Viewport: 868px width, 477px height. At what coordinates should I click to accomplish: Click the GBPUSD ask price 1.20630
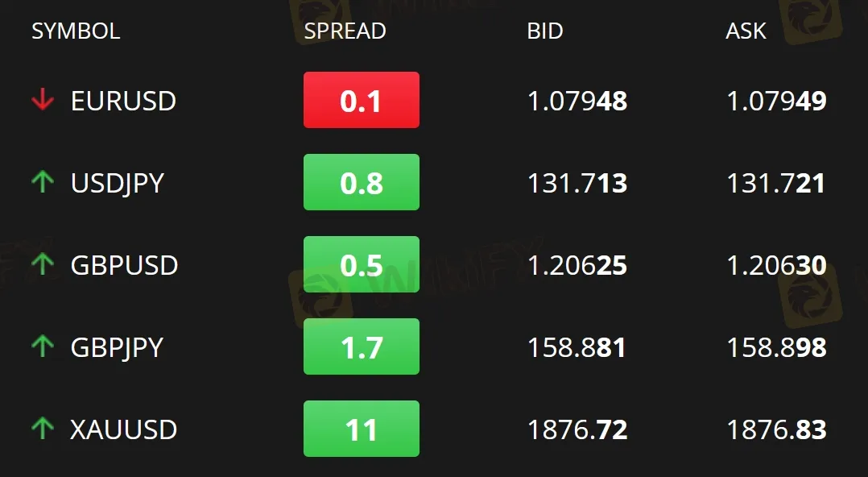tap(776, 266)
